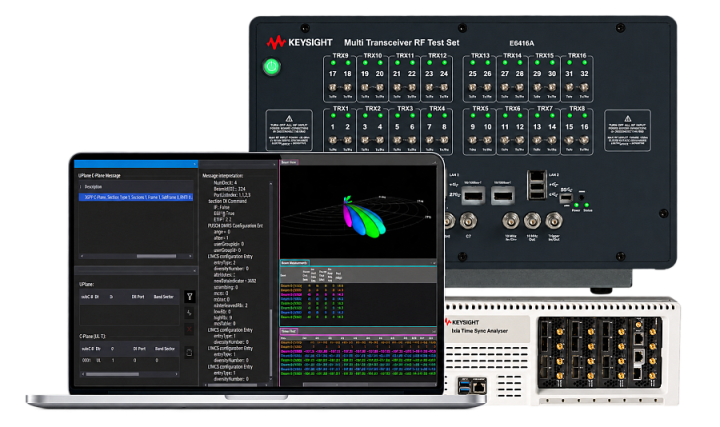This screenshot has width=720, height=427.
Task: Click the filter funnel icon beside UPlane table
Action: point(190,297)
